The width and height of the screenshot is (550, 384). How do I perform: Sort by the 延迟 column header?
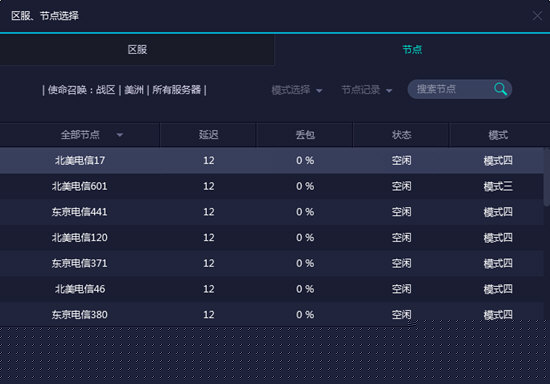click(x=208, y=135)
